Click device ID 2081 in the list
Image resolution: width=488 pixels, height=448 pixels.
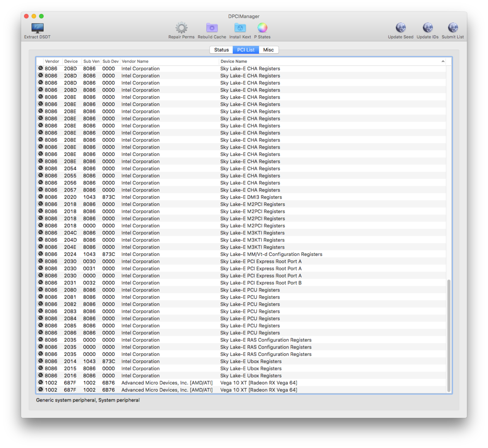70,297
